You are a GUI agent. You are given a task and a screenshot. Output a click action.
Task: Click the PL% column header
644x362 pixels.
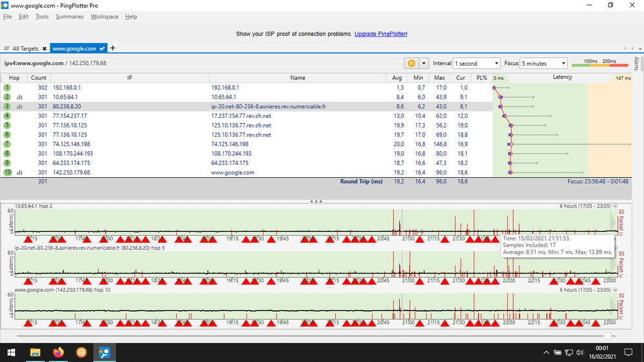[482, 77]
